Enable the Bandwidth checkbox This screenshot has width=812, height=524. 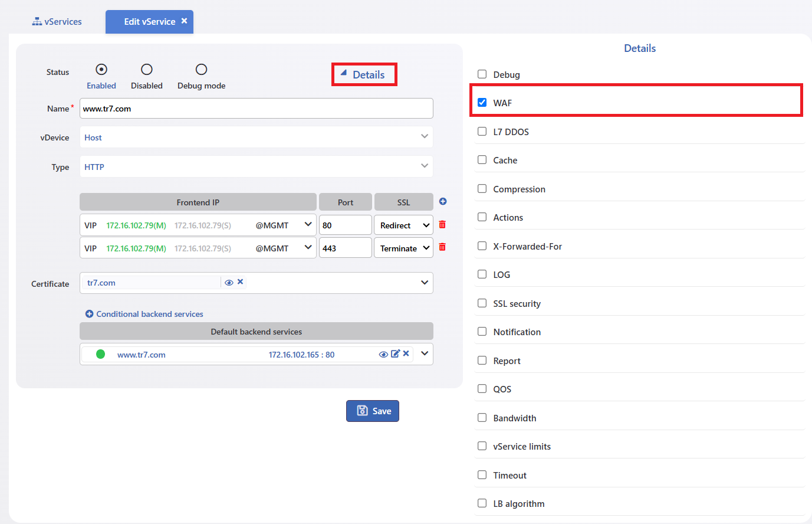(x=482, y=418)
